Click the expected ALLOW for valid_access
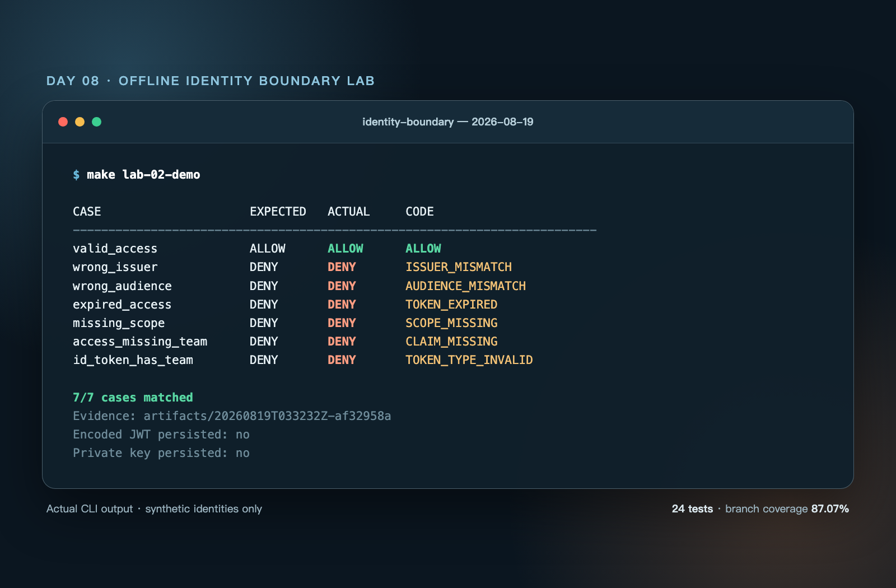The width and height of the screenshot is (896, 588). [267, 249]
